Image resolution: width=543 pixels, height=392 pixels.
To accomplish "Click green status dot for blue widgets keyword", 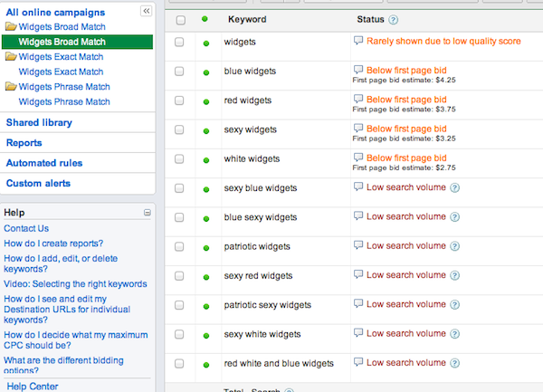I will (206, 72).
